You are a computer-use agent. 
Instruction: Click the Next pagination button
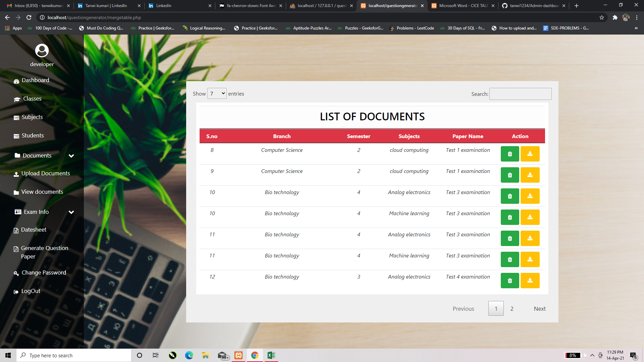[x=540, y=309]
